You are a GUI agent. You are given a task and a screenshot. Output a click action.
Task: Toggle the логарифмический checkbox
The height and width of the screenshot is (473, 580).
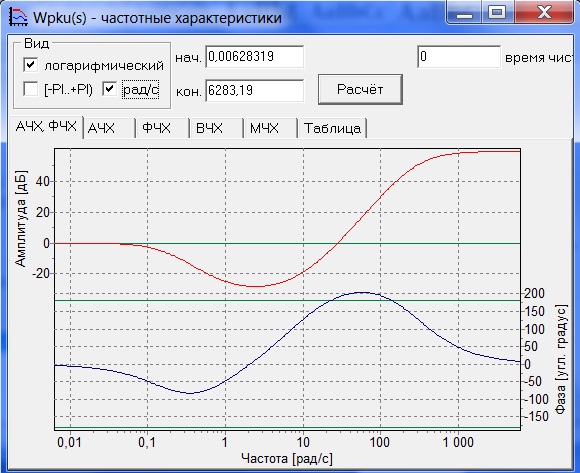pos(30,65)
